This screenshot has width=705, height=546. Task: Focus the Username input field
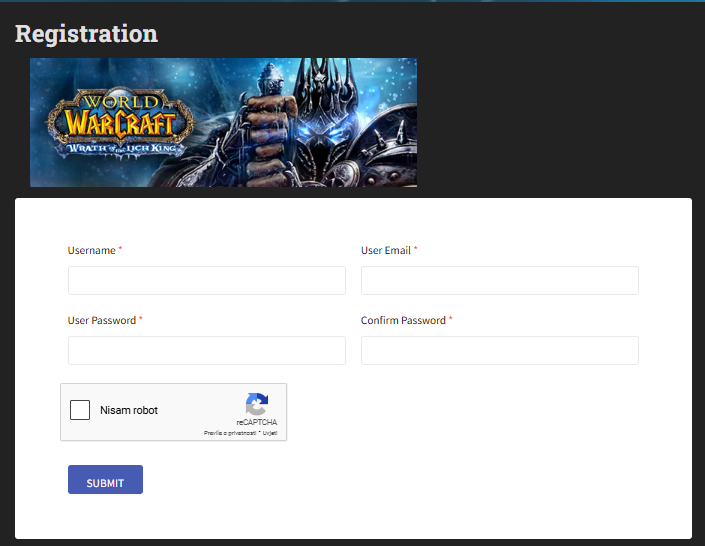(x=206, y=281)
